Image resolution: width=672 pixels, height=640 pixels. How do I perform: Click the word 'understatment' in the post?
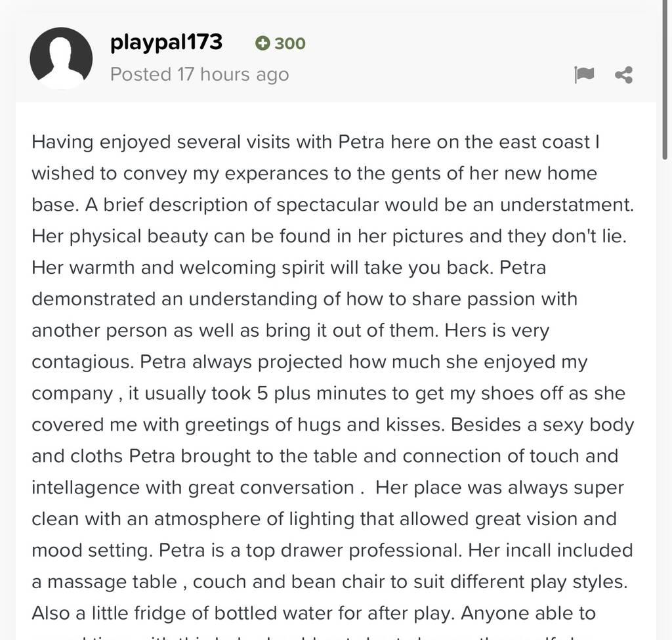(565, 205)
